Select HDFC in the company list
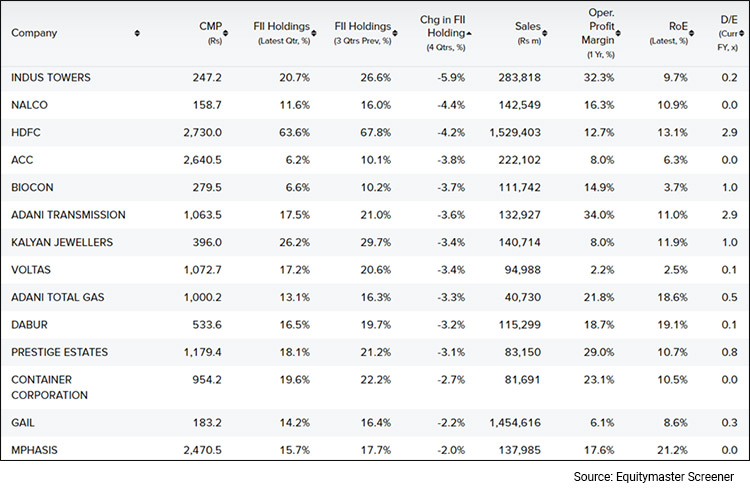Image resolution: width=750 pixels, height=491 pixels. pyautogui.click(x=26, y=131)
